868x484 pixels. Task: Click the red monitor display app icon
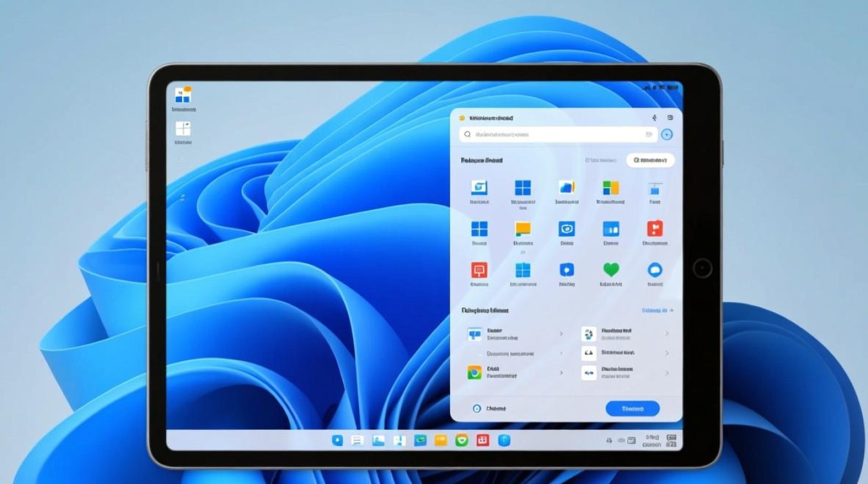click(x=480, y=270)
